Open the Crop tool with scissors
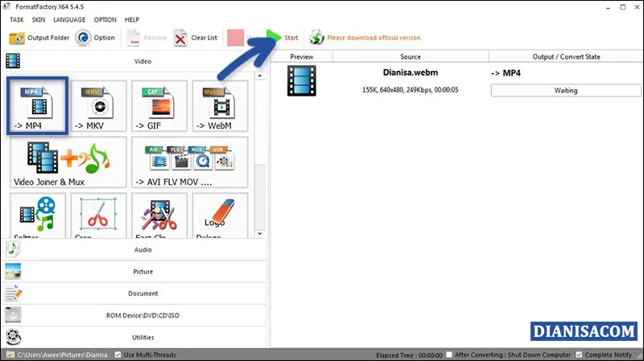The width and height of the screenshot is (644, 361). [98, 215]
